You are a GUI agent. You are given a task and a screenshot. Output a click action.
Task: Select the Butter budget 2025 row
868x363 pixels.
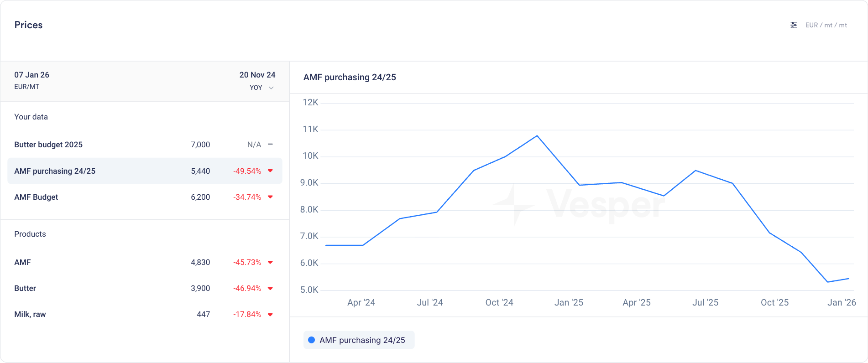click(x=48, y=145)
